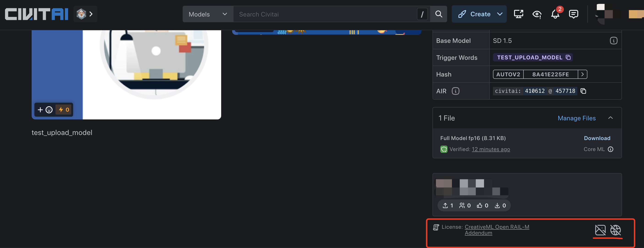Add a reaction with the plus smiley button

click(45, 110)
